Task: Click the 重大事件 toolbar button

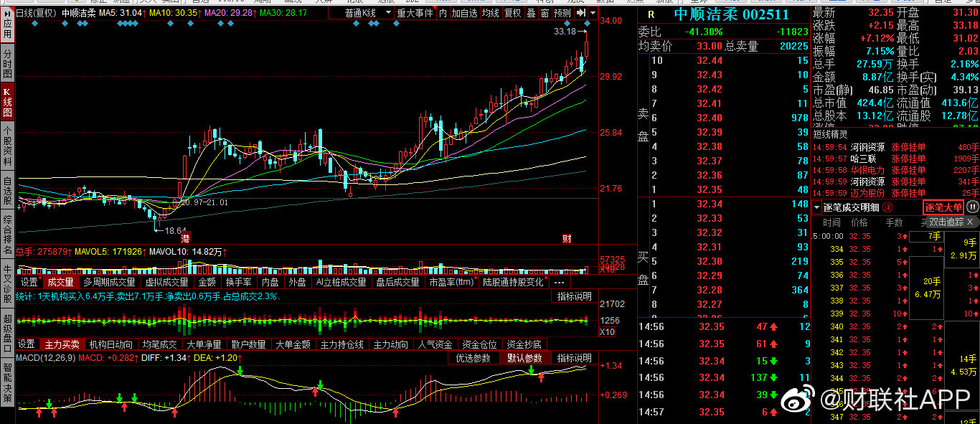Action: tap(415, 13)
